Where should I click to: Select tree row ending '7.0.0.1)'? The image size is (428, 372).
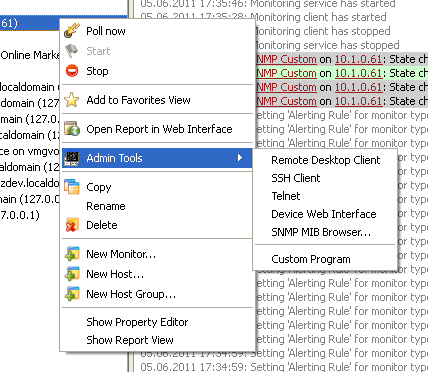click(20, 215)
